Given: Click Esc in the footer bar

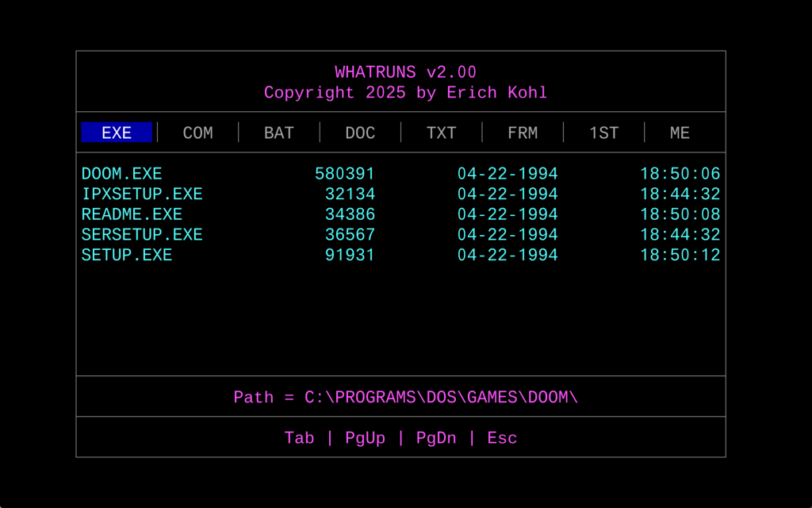Looking at the screenshot, I should [502, 438].
